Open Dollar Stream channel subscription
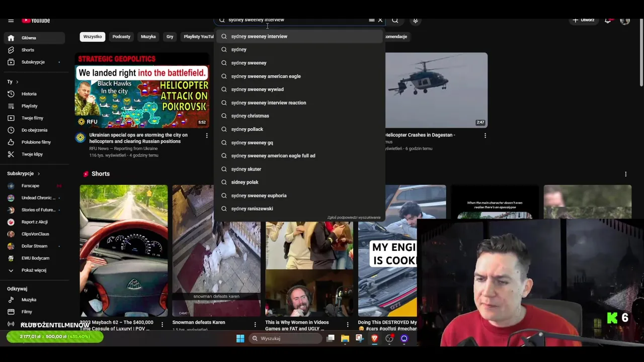The width and height of the screenshot is (644, 362). click(34, 246)
